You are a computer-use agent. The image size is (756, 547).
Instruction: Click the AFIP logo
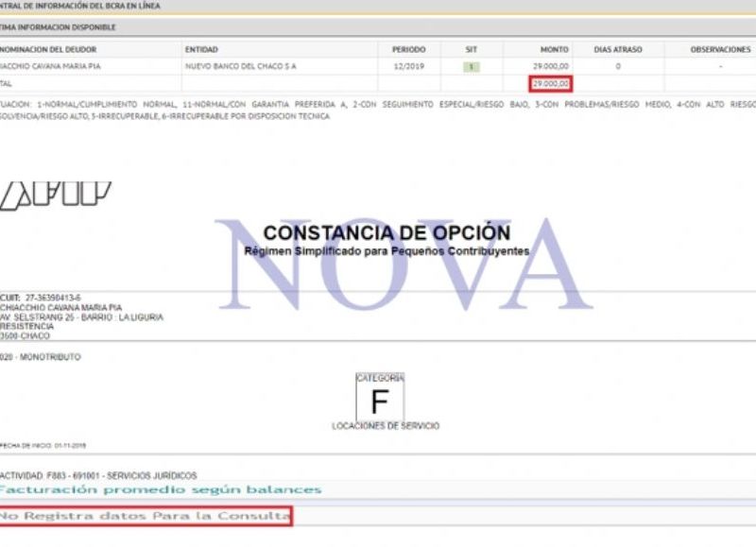(x=55, y=193)
